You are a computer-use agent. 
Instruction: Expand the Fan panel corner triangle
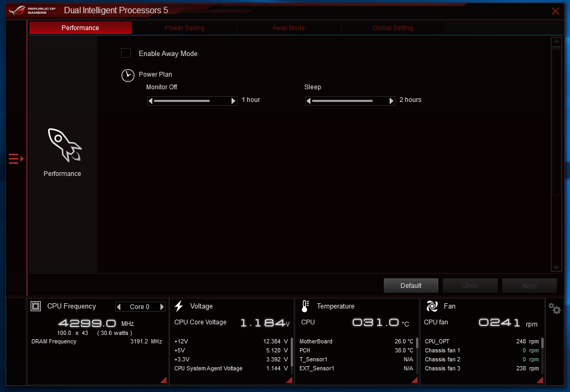click(x=540, y=380)
